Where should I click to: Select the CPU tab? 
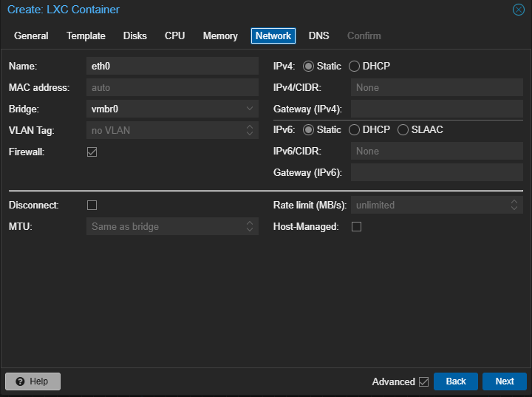pos(174,35)
